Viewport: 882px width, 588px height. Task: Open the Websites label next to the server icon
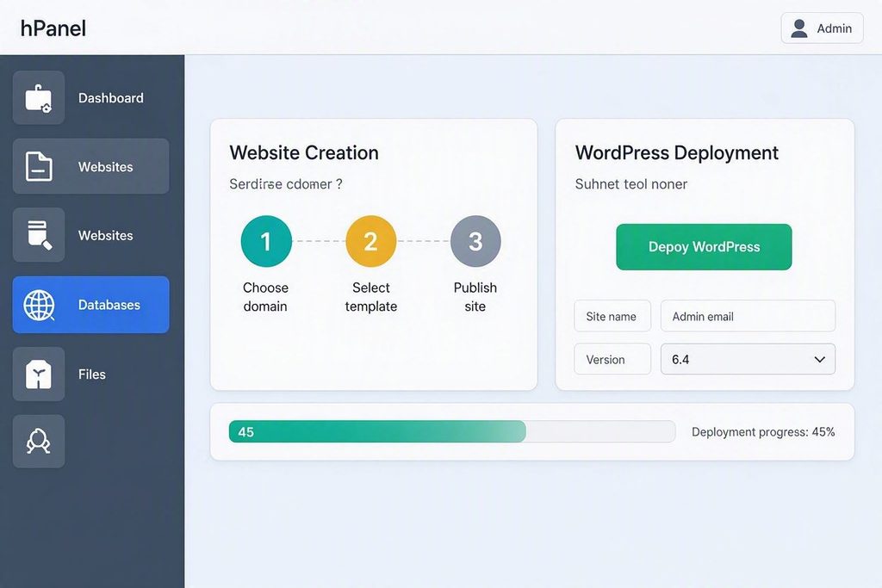click(x=106, y=236)
